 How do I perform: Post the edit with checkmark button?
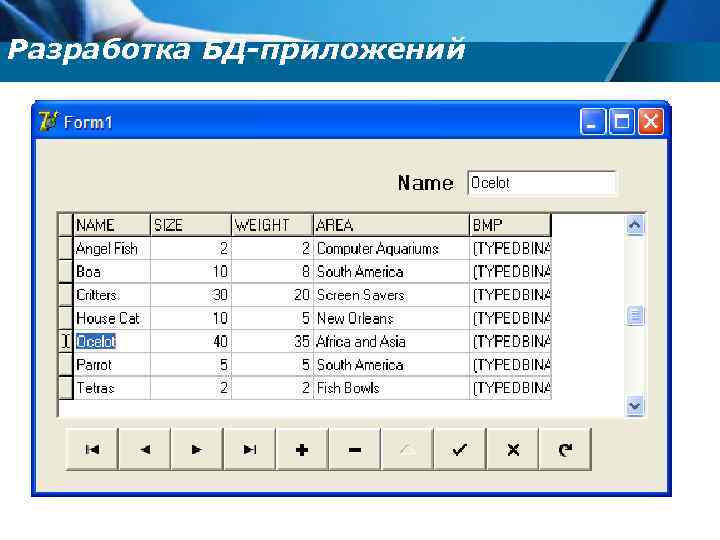pyautogui.click(x=460, y=449)
